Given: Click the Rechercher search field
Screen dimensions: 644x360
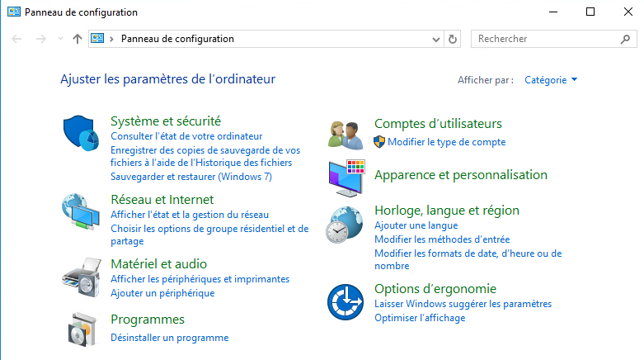Looking at the screenshot, I should 544,39.
